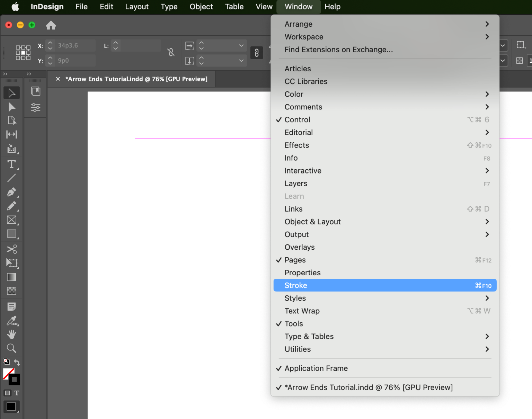Activate the Eyedropper tool
The height and width of the screenshot is (419, 532).
pyautogui.click(x=11, y=321)
